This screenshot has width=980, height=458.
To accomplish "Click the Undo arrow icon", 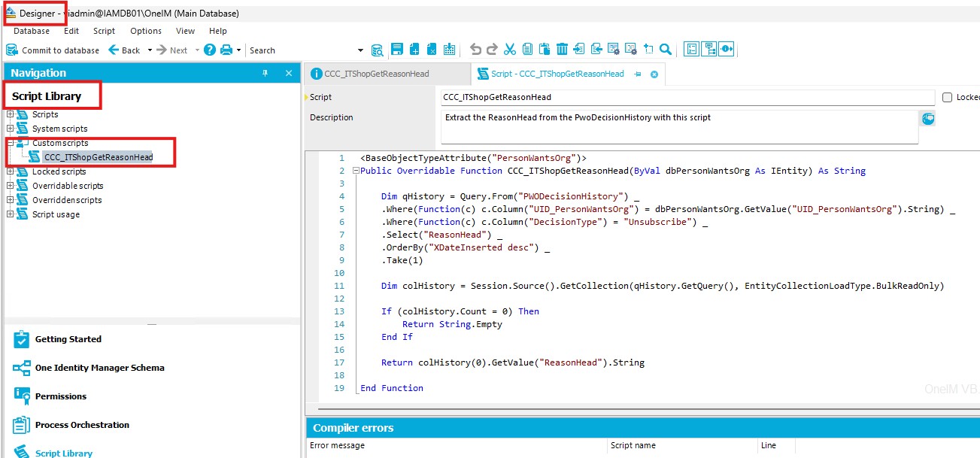I will 475,50.
